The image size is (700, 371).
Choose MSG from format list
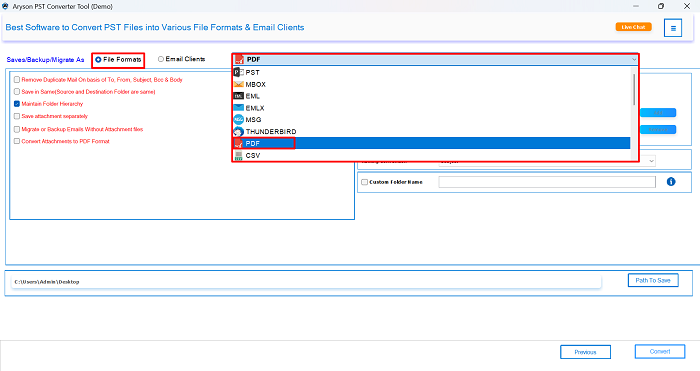(x=431, y=120)
